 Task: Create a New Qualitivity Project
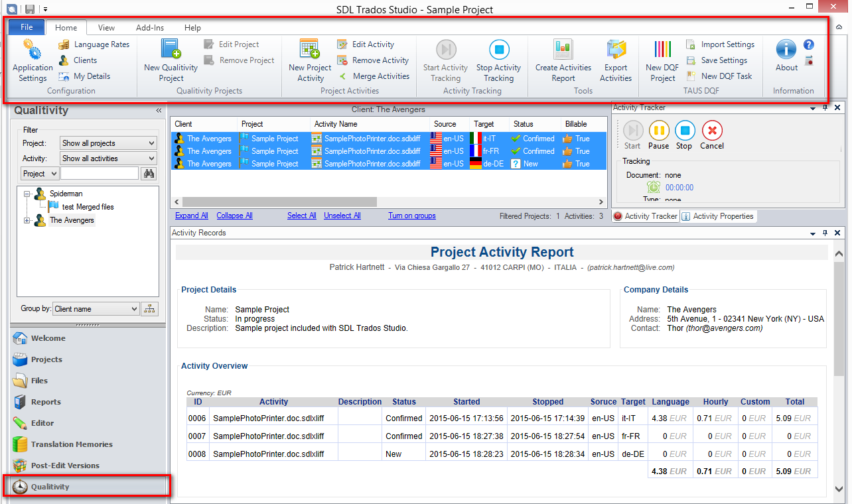171,60
